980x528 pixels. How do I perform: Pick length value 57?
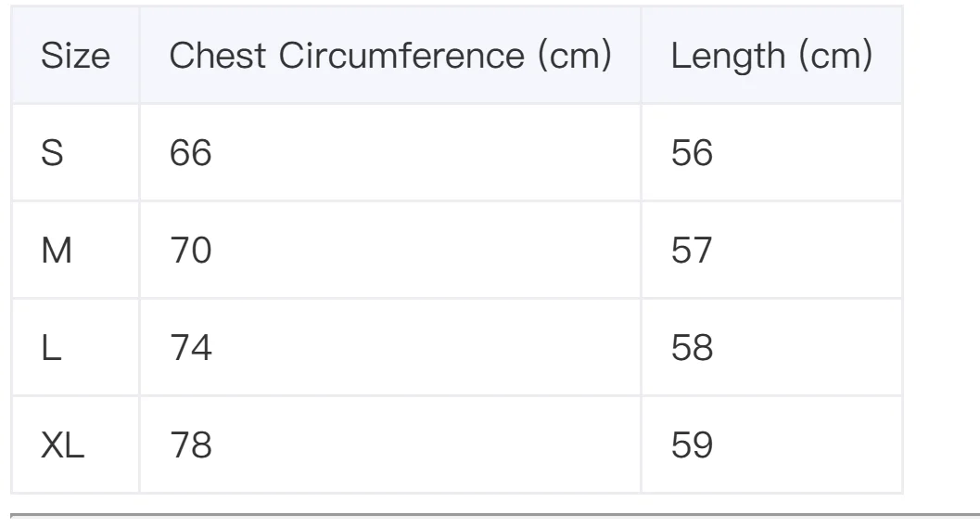click(692, 251)
